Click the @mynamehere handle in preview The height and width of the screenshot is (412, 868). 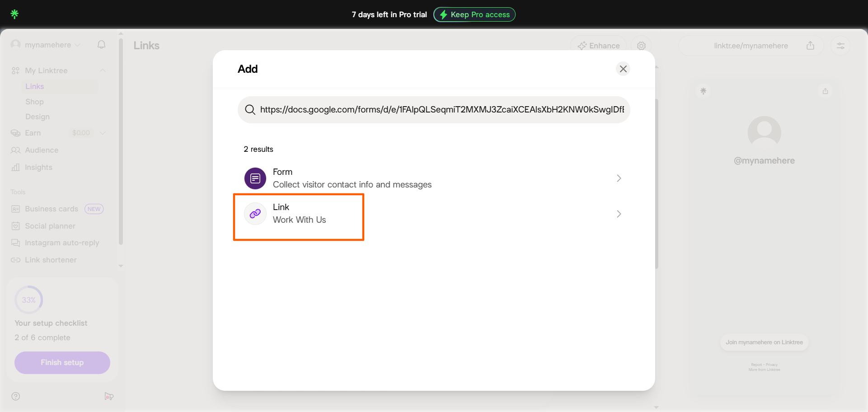(765, 160)
